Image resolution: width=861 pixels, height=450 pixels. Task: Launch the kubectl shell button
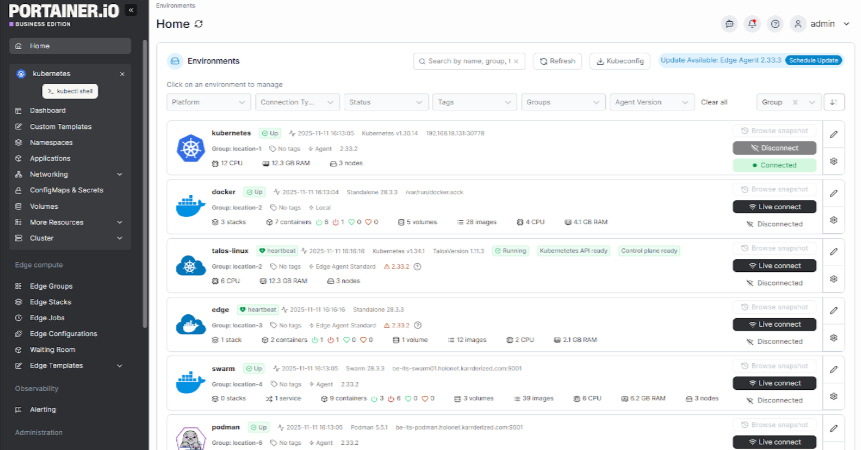point(70,91)
